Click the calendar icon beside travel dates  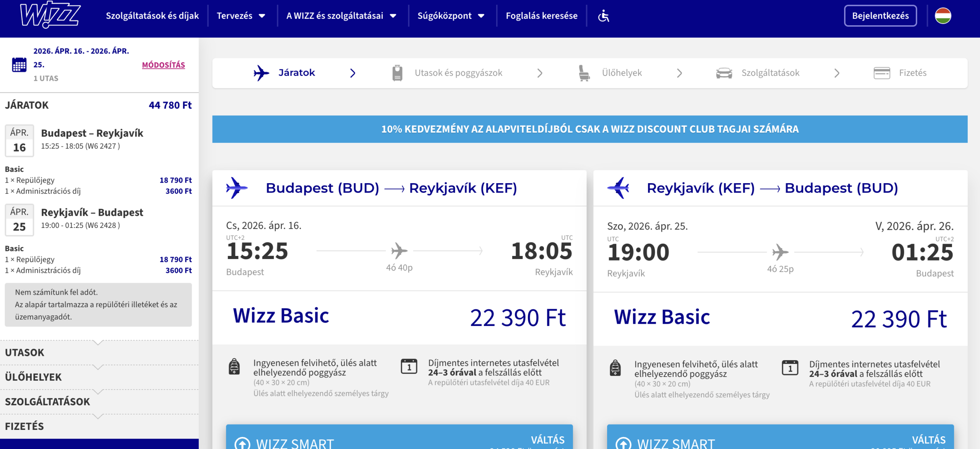point(19,65)
